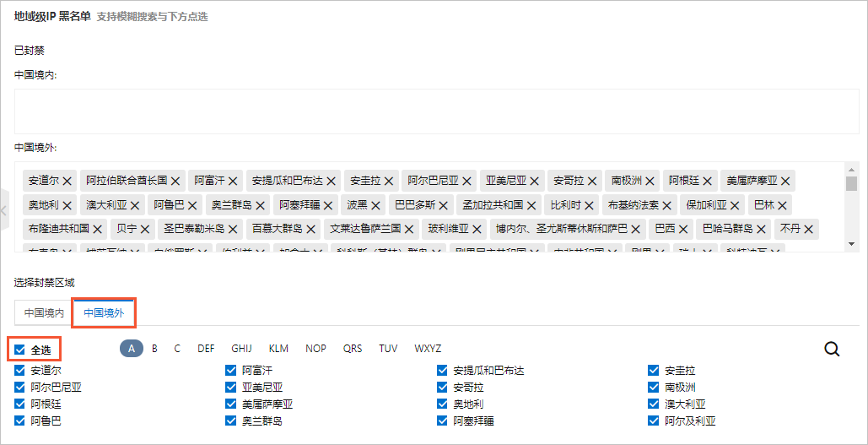Remove 阿拉伯联合酋长国 tag via its X

point(175,181)
